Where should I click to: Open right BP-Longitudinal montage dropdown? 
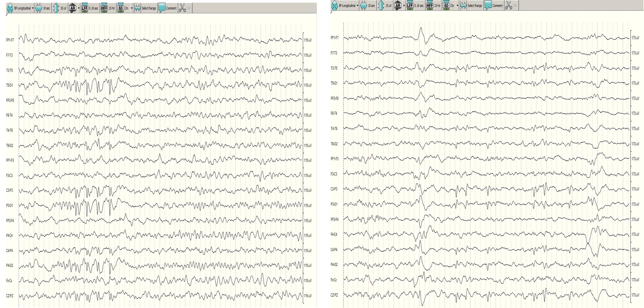coord(357,6)
